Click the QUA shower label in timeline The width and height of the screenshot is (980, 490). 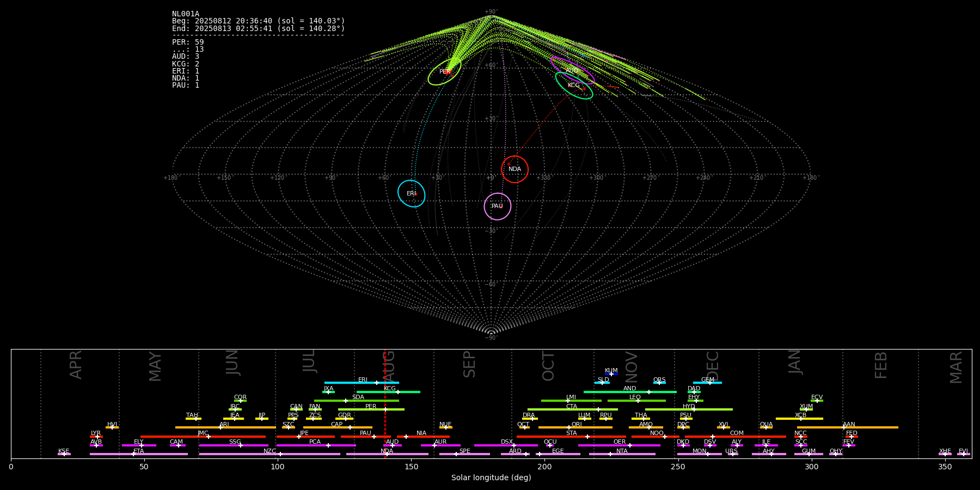(766, 425)
